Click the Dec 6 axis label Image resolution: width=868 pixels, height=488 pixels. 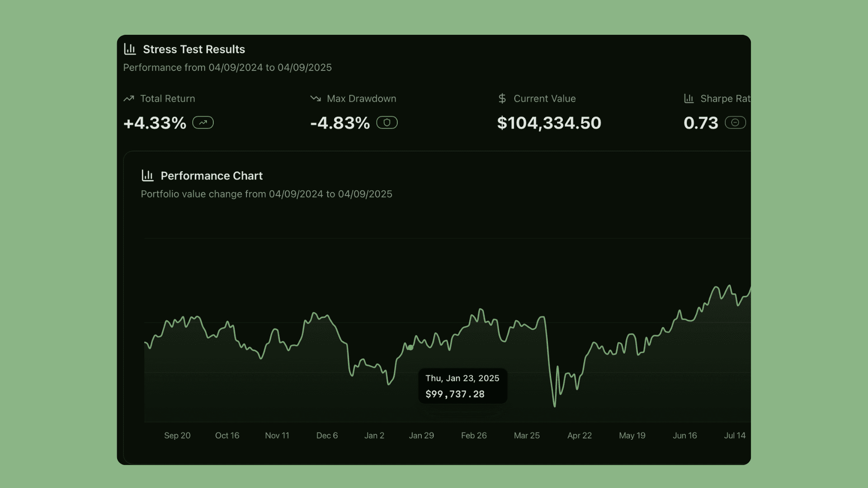327,436
